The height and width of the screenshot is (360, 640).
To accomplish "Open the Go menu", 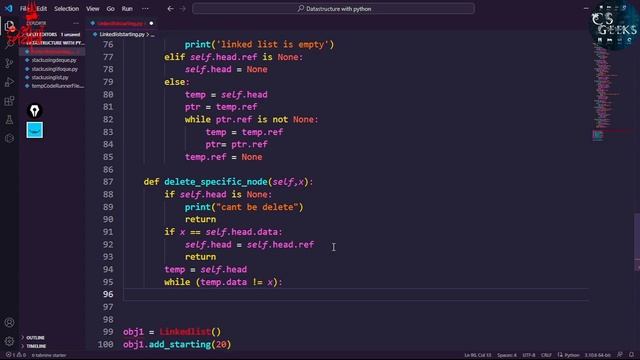I will pos(111,9).
